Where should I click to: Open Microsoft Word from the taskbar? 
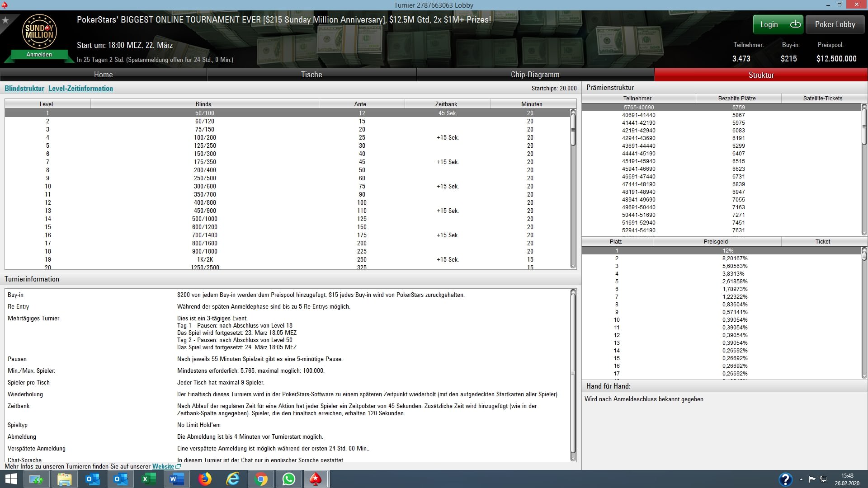click(176, 479)
